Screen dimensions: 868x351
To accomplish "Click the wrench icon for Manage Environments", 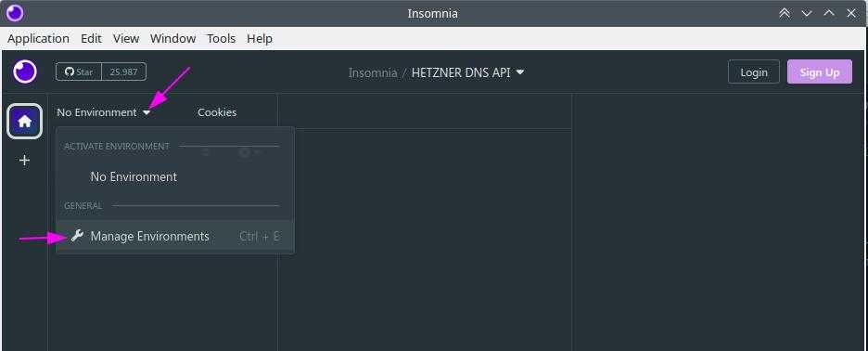I will point(78,236).
